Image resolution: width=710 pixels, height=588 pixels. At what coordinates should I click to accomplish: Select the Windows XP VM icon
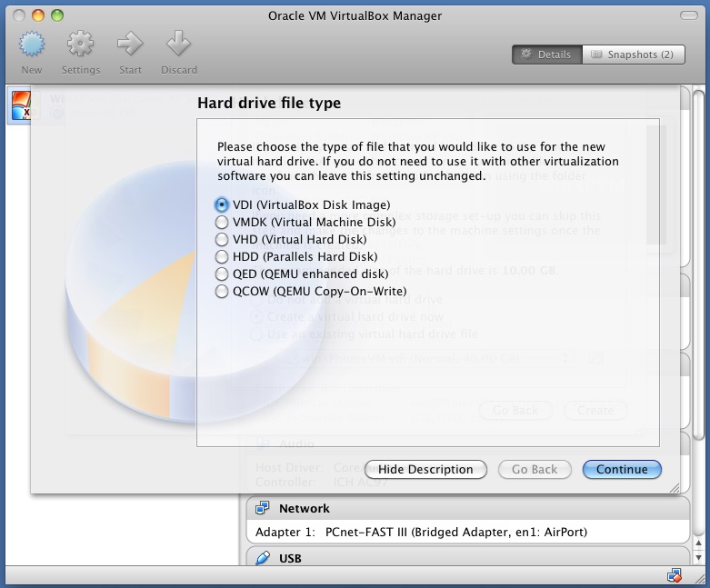tap(20, 106)
